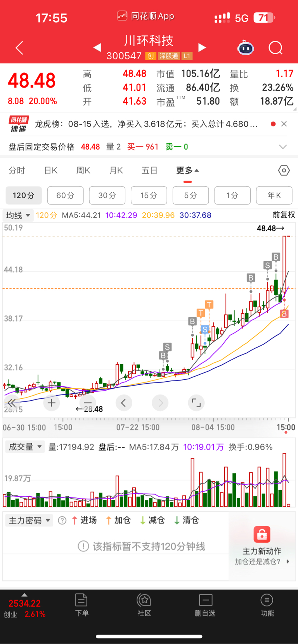Open 功能 functions menu icon
This screenshot has width=298, height=644.
click(267, 605)
